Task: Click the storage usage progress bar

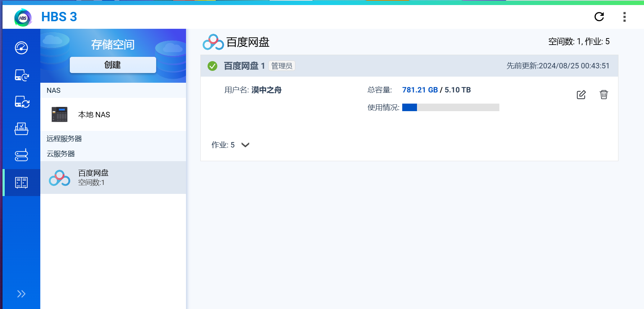Action: pyautogui.click(x=450, y=108)
